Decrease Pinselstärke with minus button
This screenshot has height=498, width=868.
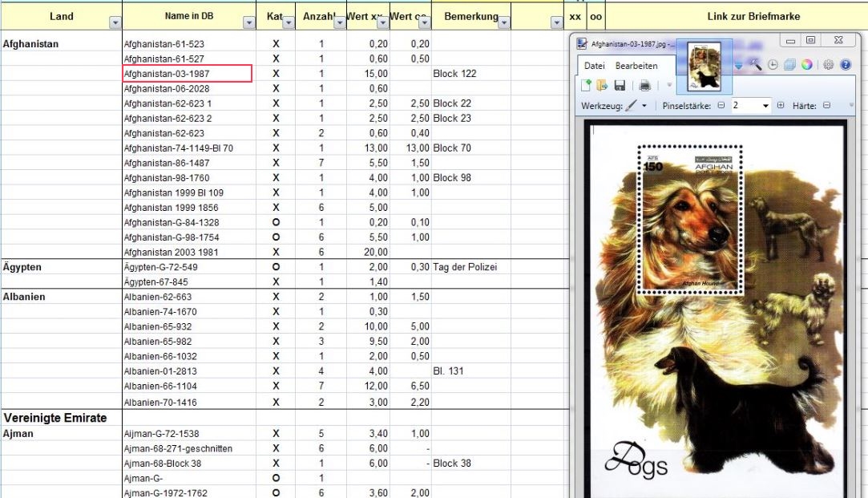721,106
